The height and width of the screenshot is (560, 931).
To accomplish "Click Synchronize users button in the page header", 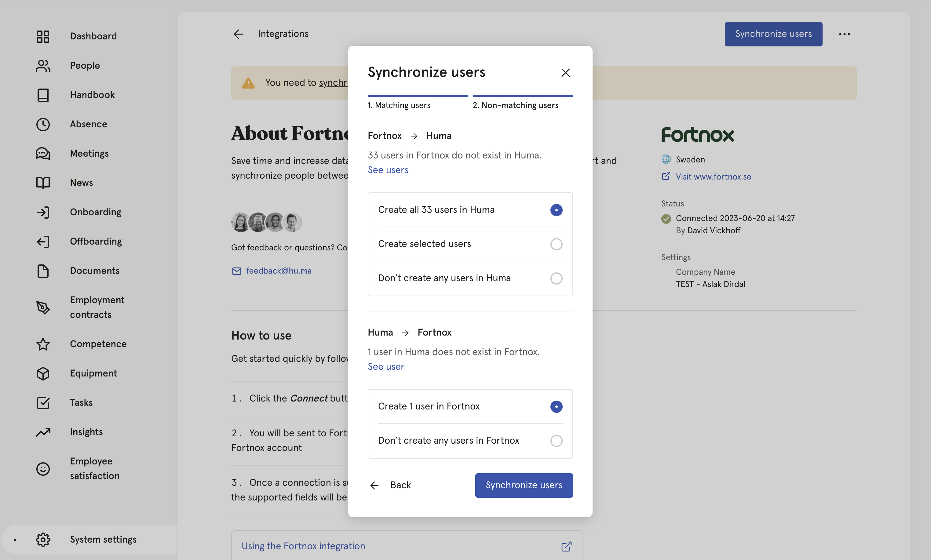I will [773, 34].
